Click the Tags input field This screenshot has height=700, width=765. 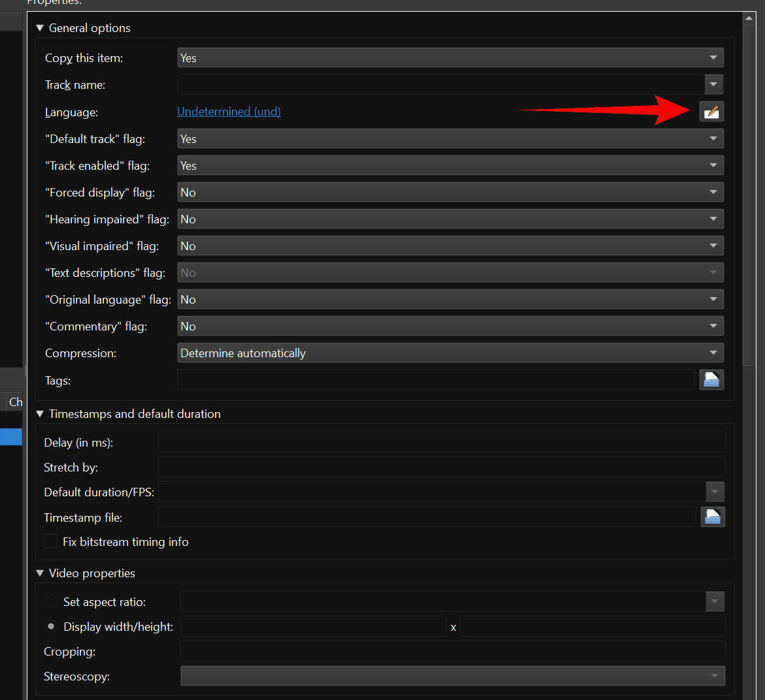pos(436,379)
